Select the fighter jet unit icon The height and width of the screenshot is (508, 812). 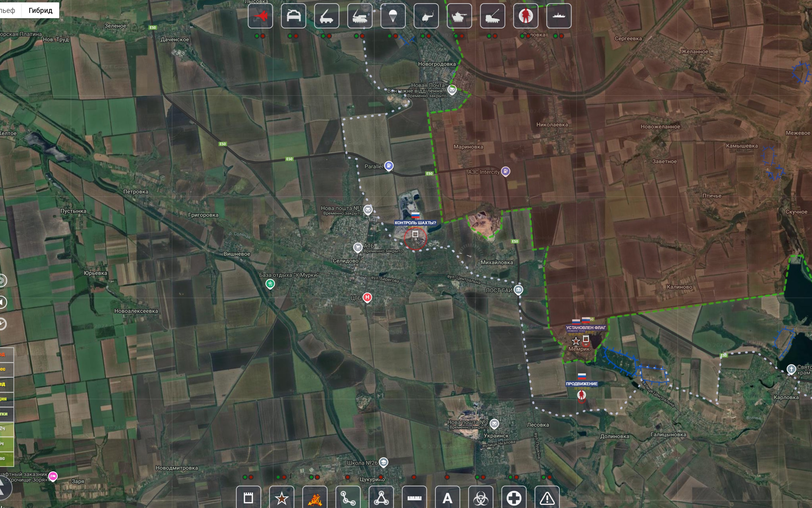[x=260, y=16]
